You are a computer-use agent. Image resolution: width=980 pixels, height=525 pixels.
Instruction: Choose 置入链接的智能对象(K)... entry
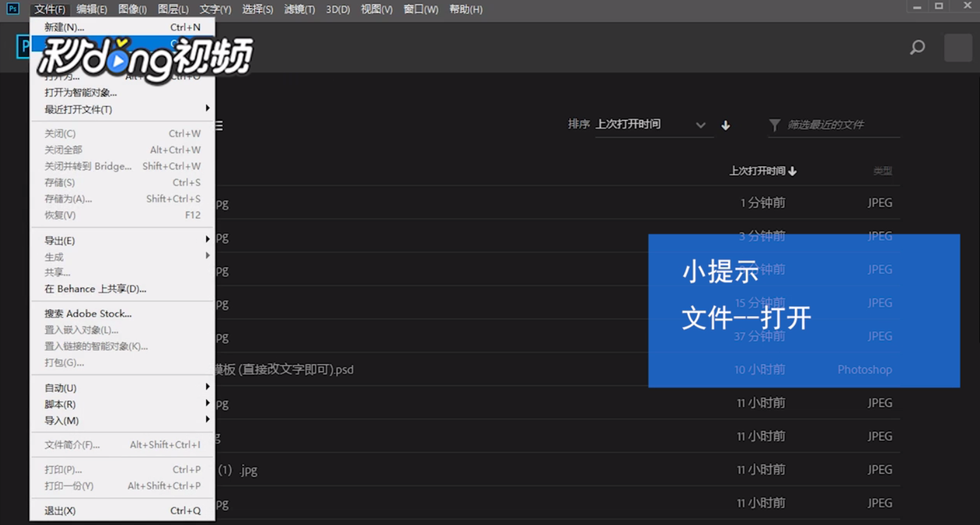coord(122,347)
